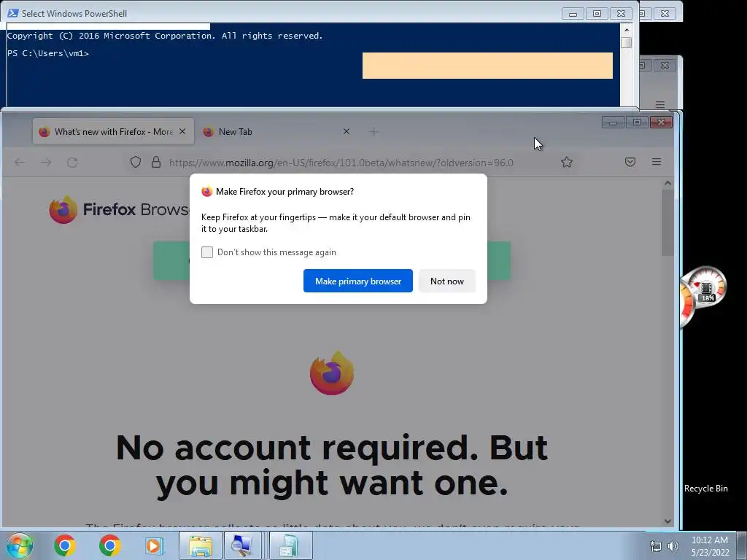Screen dimensions: 747x560
Task: Tick the "Don't show this message again" checkbox
Action: (x=206, y=252)
